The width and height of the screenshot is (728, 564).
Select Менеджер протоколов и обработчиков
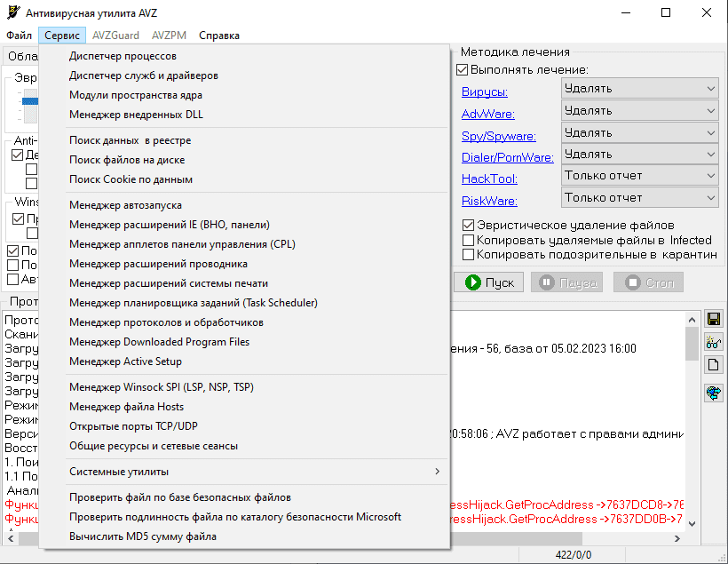[x=245, y=322]
